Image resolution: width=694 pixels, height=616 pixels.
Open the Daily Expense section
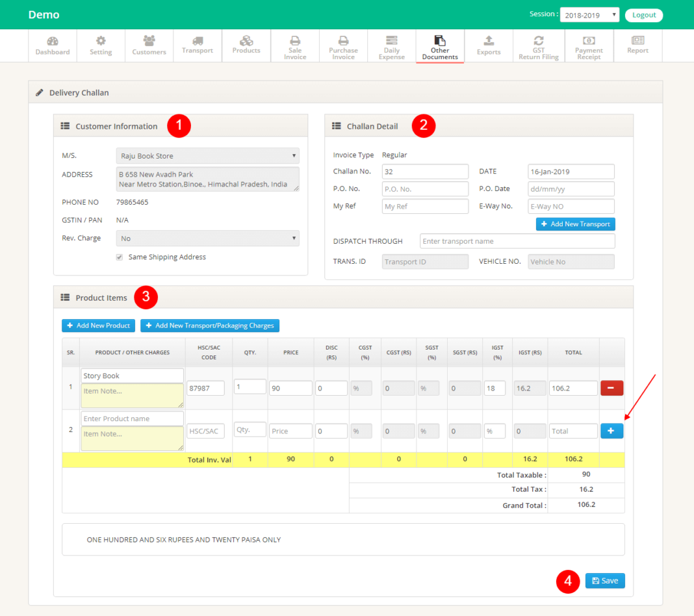tap(391, 45)
